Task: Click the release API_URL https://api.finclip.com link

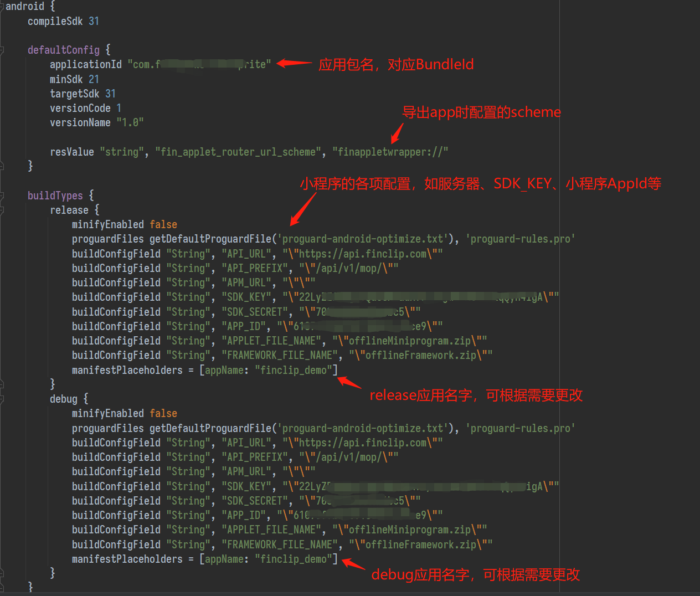Action: [362, 254]
